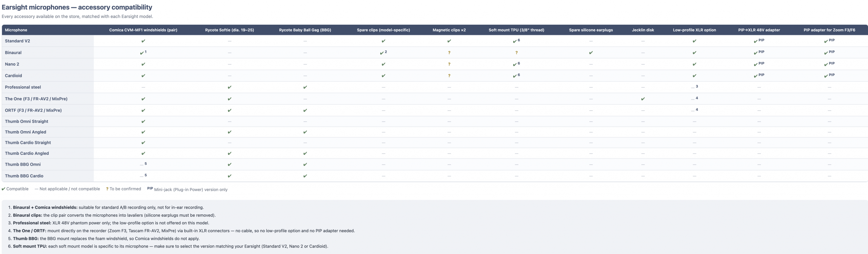Click Binaural spare clips checkmark with footnote 2
Image resolution: width=868 pixels, height=254 pixels.
382,53
